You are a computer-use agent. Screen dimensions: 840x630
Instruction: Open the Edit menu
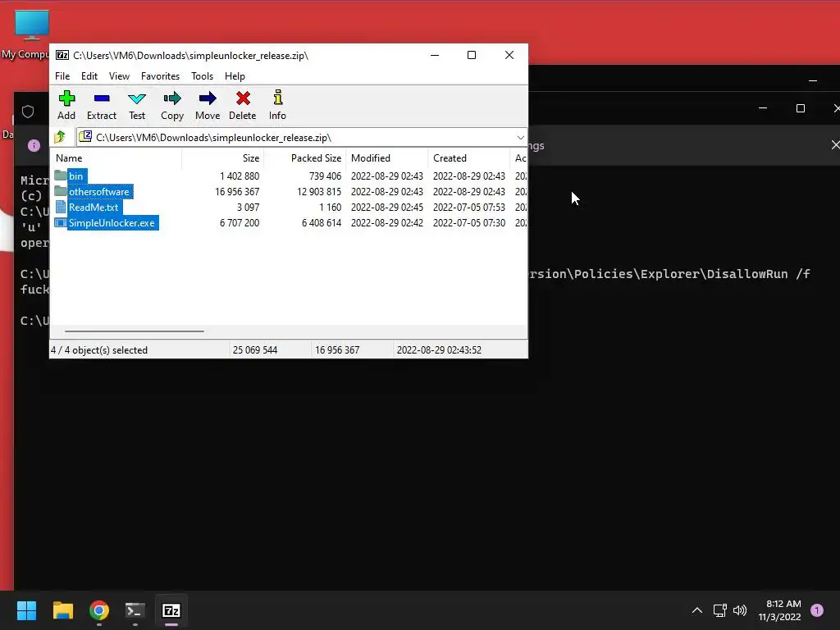tap(89, 76)
